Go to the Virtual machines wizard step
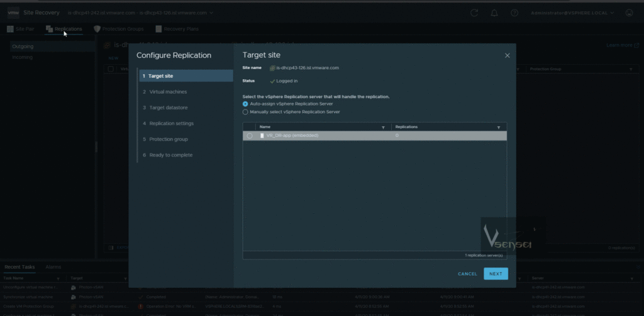The image size is (644, 316). tap(168, 92)
